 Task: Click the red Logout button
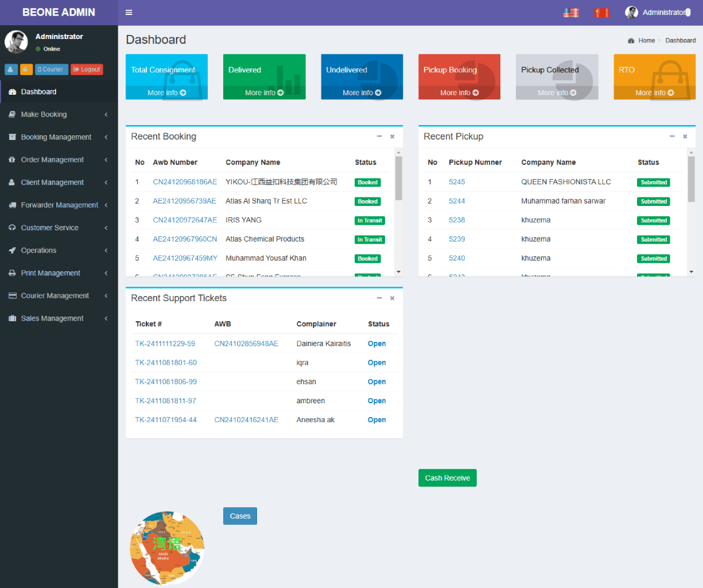pyautogui.click(x=87, y=69)
